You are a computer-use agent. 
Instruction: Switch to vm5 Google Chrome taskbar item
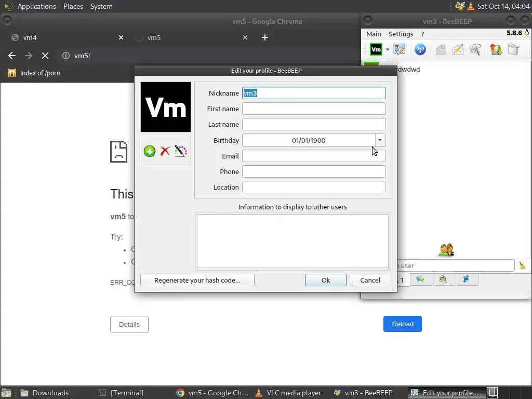[212, 393]
